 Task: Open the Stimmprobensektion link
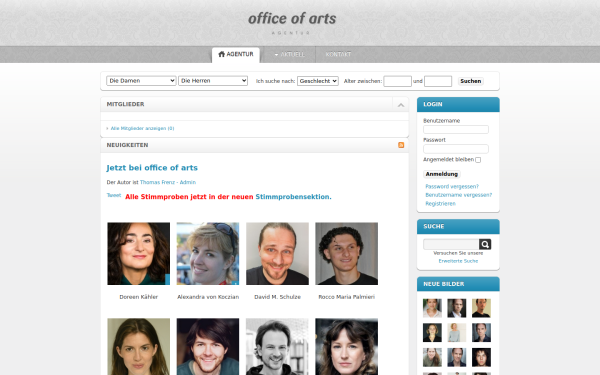tap(293, 197)
